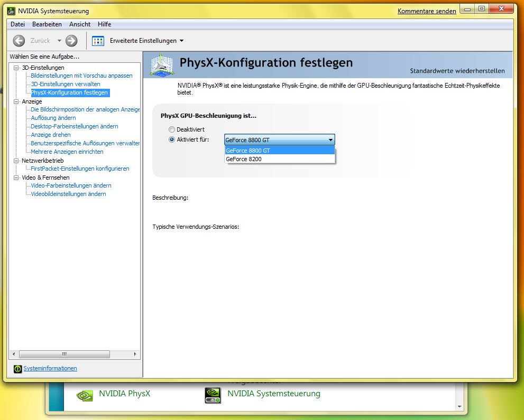The width and height of the screenshot is (524, 420).
Task: Open 3D-Einstellungen verwalten
Action: pos(66,84)
